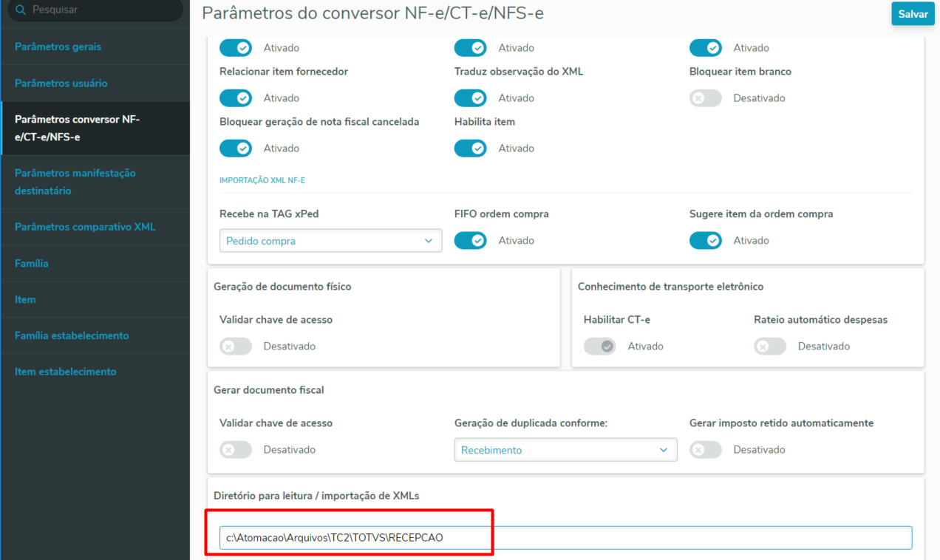This screenshot has width=940, height=560.
Task: Edit the XML import directory path field
Action: (565, 537)
